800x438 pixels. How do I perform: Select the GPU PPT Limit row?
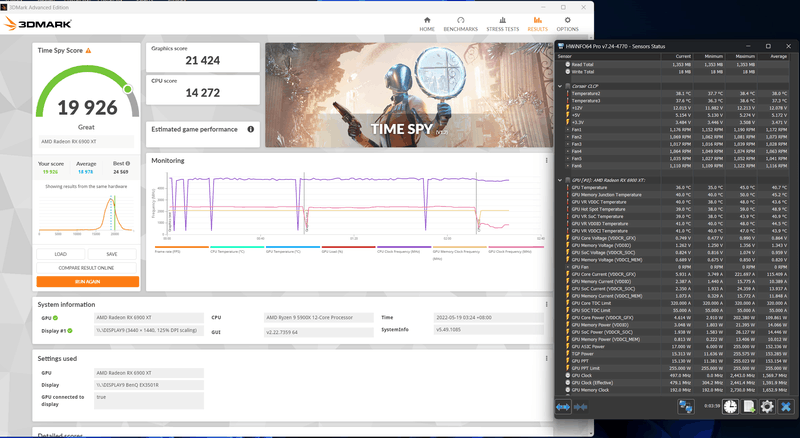672,368
